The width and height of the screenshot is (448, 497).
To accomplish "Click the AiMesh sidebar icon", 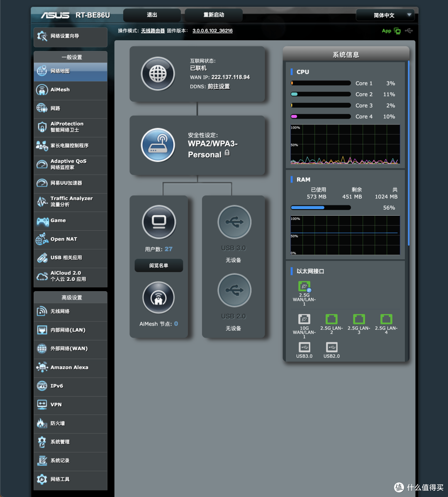I will (x=42, y=90).
